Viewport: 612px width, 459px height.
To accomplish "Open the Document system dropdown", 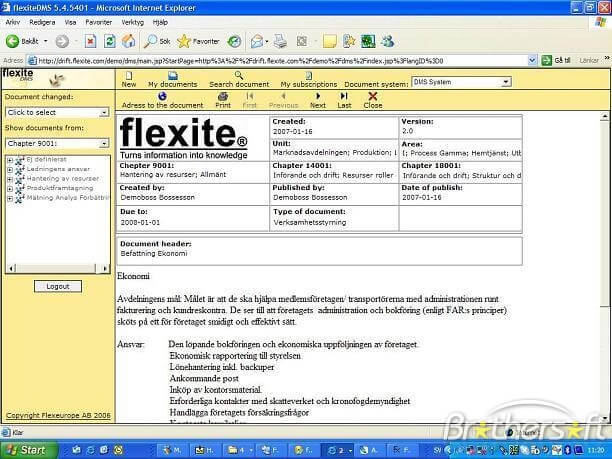I will pos(506,82).
